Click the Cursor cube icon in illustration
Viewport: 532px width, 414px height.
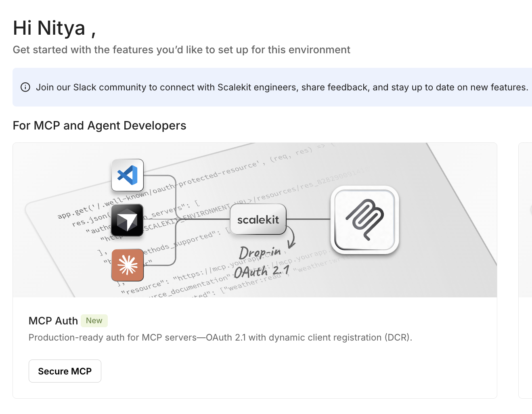click(x=128, y=220)
